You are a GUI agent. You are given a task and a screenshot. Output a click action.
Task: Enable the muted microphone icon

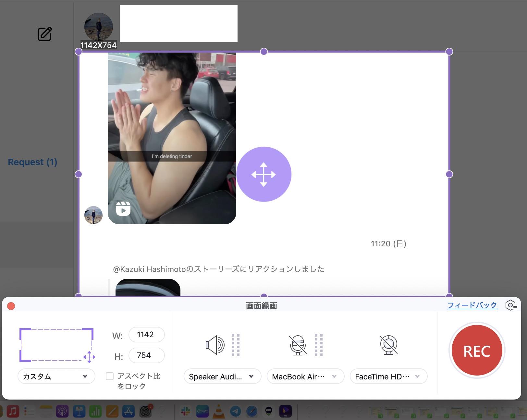[298, 345]
